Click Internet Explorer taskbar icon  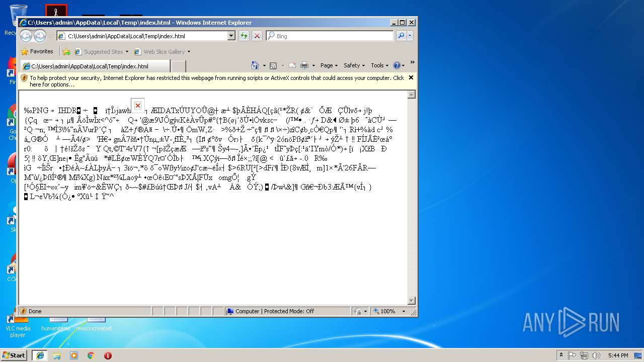click(x=40, y=355)
